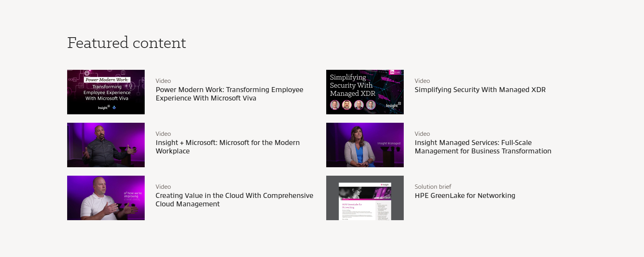Image resolution: width=644 pixels, height=257 pixels.
Task: Click 'Insight + Microsoft: Microsoft for the Modern Workplace' link
Action: point(228,147)
